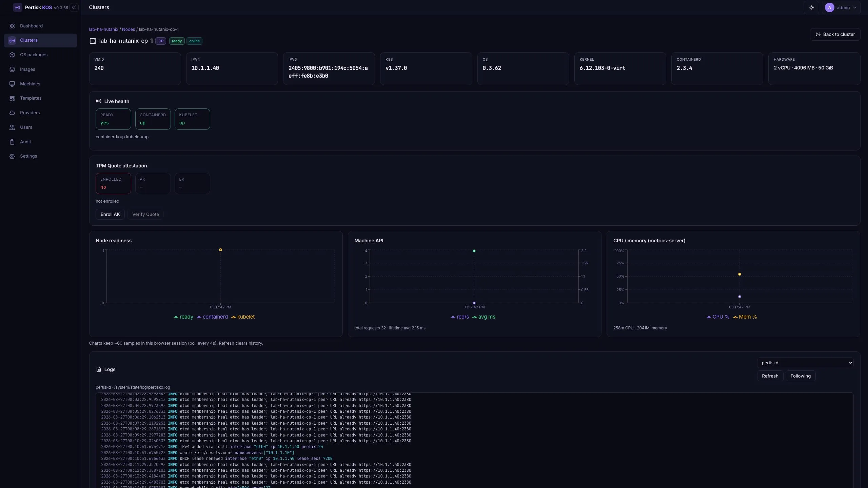Open Users in the sidebar
This screenshot has width=868, height=488.
[40, 127]
